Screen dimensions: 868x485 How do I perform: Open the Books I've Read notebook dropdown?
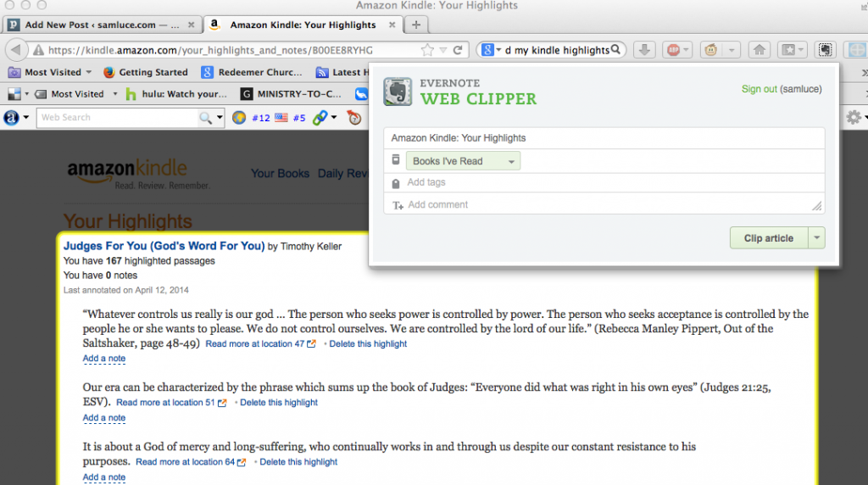[x=463, y=161]
